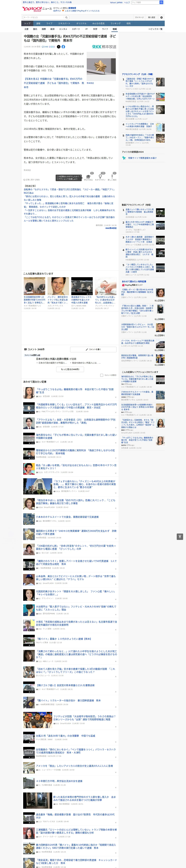Open the 台風21号 過去30年で最大 article
The image size is (186, 868).
point(65,736)
